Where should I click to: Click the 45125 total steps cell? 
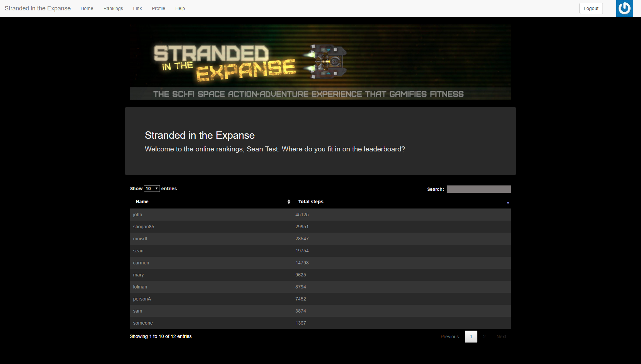(402, 215)
